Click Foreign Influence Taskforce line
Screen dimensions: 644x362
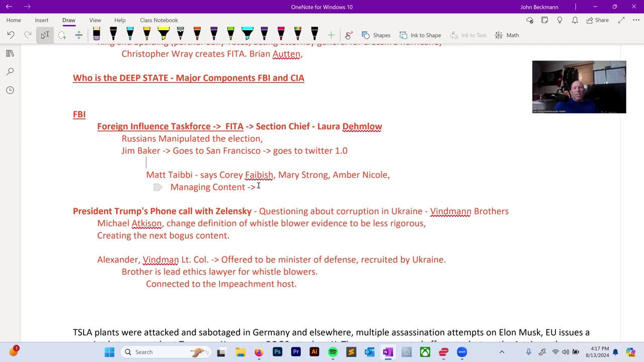239,126
